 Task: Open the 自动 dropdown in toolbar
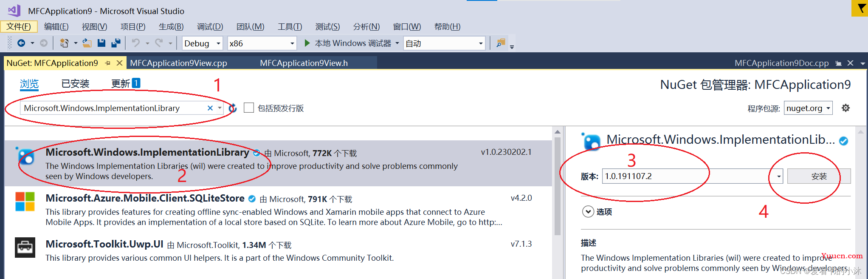coord(444,43)
